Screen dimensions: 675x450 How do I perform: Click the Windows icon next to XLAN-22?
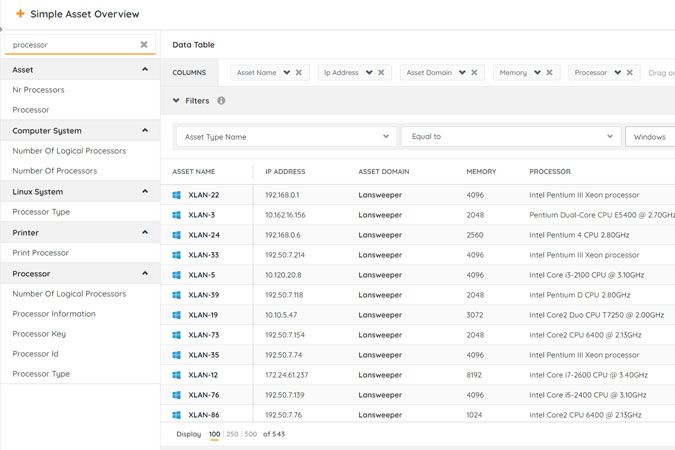tap(177, 195)
